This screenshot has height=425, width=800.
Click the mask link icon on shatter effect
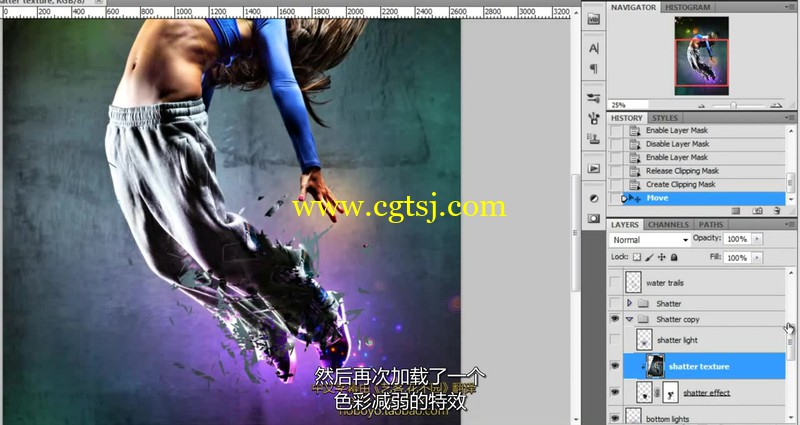(657, 393)
